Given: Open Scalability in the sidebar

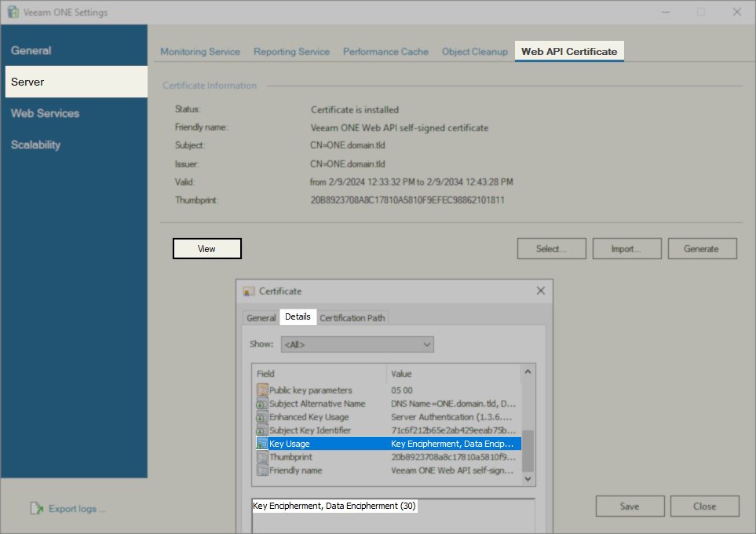Looking at the screenshot, I should 76,144.
